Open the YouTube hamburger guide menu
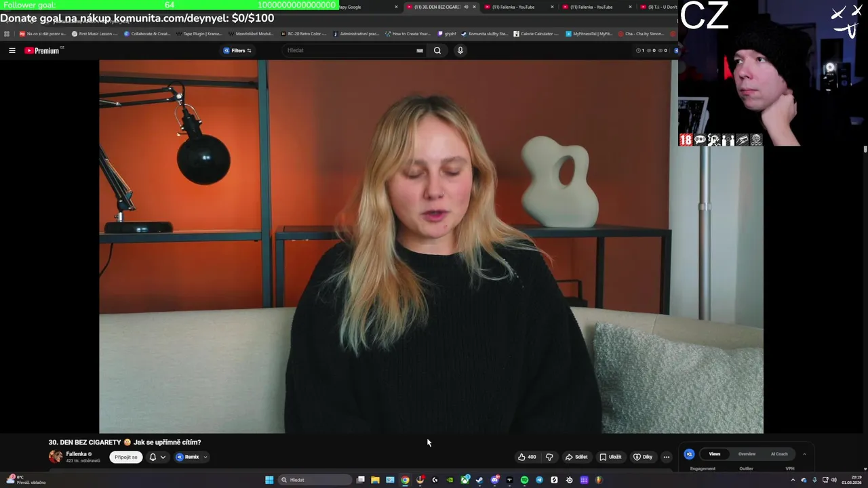Viewport: 868px width, 488px height. [12, 50]
